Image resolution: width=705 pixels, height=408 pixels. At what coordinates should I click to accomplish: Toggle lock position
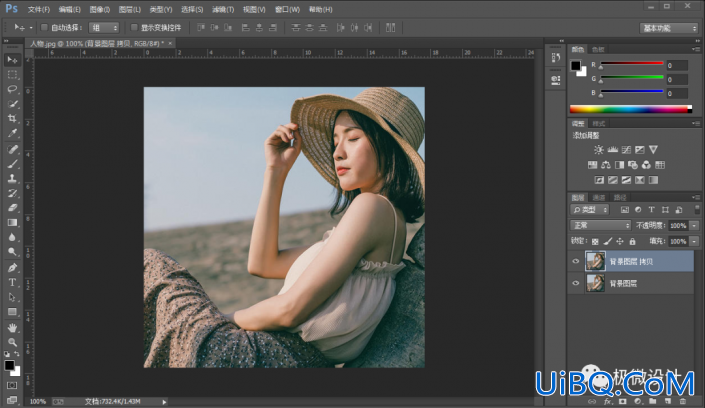click(x=620, y=242)
